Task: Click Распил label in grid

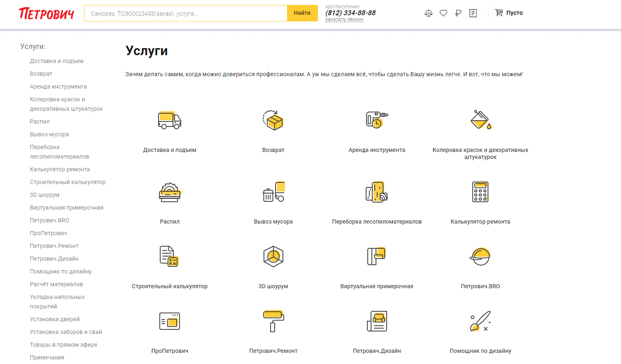Action: coord(170,222)
